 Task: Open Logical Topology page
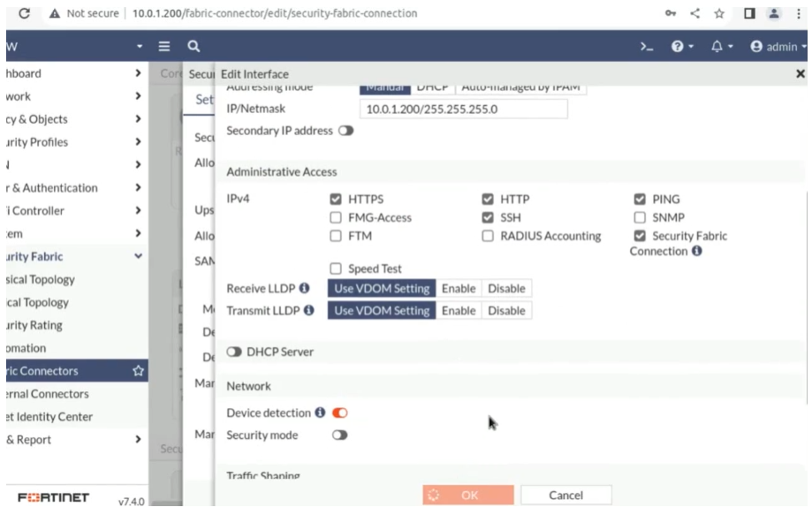tap(37, 302)
